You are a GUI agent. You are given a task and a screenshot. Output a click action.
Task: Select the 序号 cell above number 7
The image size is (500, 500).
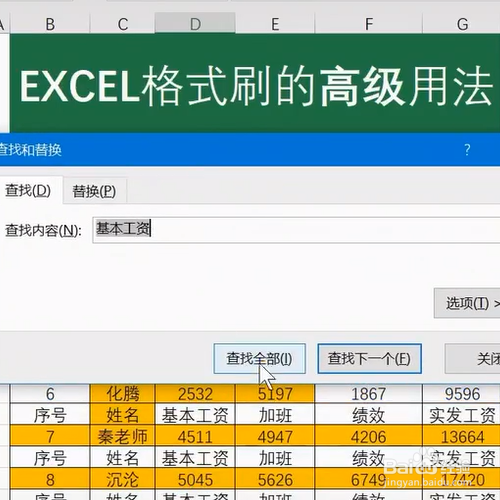click(x=50, y=415)
